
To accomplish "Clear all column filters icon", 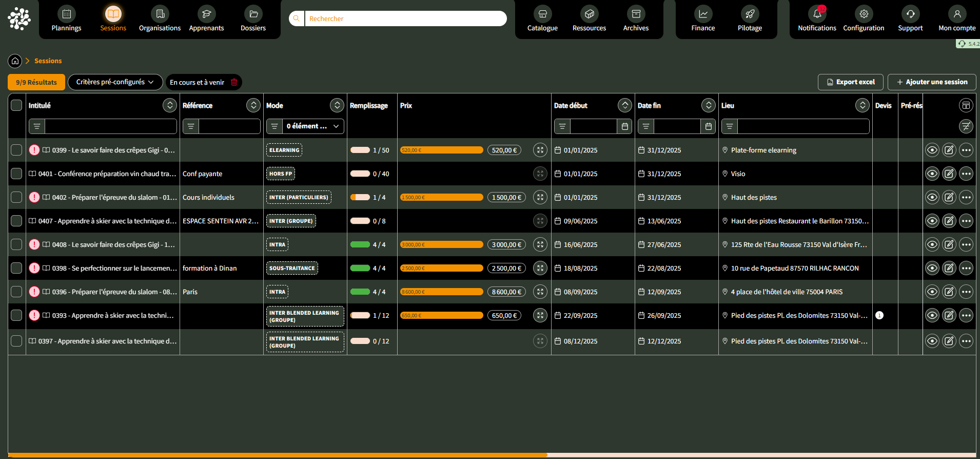I will [966, 126].
